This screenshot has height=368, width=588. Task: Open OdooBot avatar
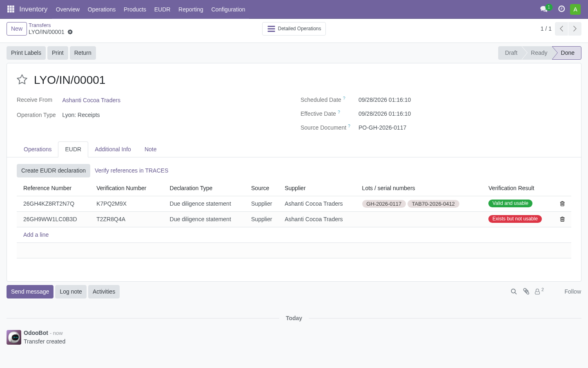[x=14, y=337]
